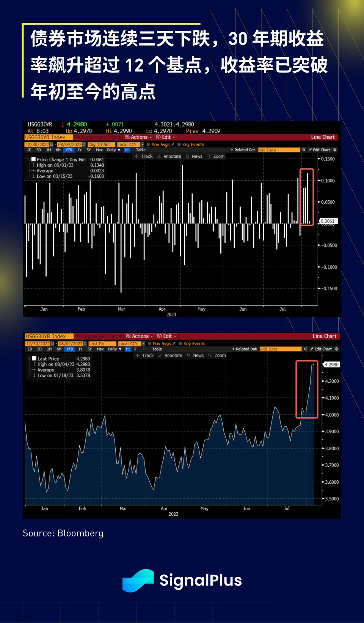Toggle Key Events checkbox in bottom chart
This screenshot has height=623, width=364.
[x=180, y=344]
